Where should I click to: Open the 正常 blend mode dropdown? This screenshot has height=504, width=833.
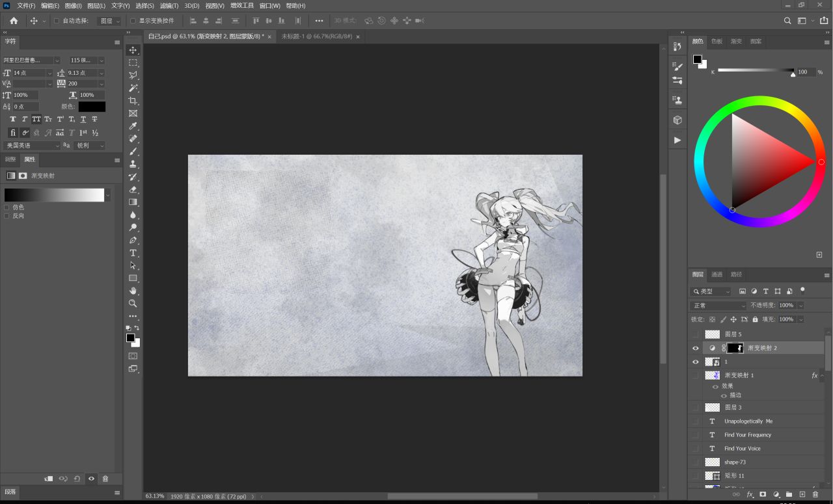(718, 306)
